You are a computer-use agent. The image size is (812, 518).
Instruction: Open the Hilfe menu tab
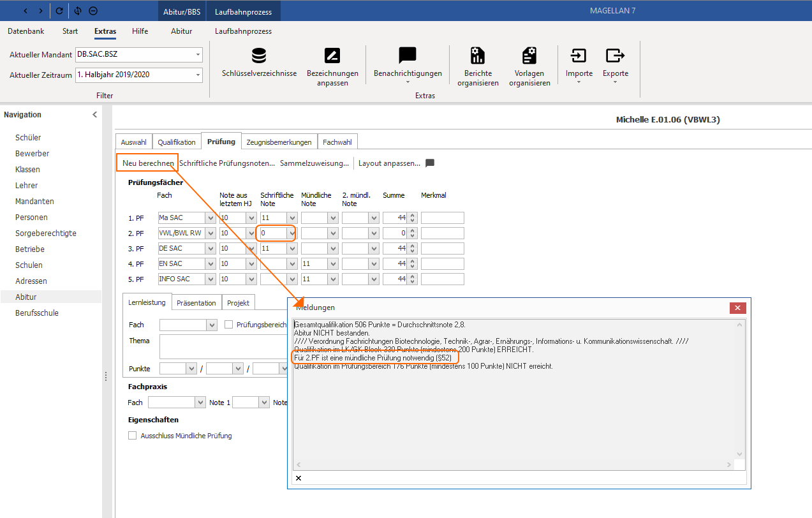point(140,31)
